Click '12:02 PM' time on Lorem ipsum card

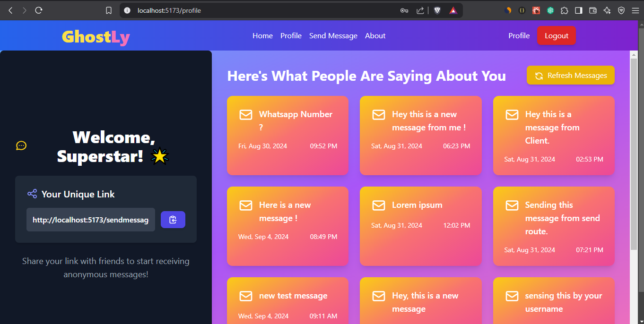457,226
